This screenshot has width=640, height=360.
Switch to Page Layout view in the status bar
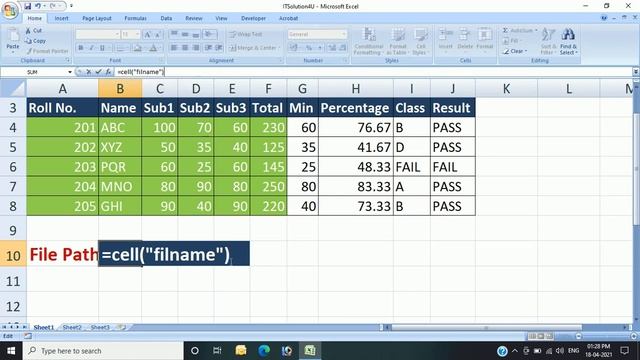tap(540, 336)
